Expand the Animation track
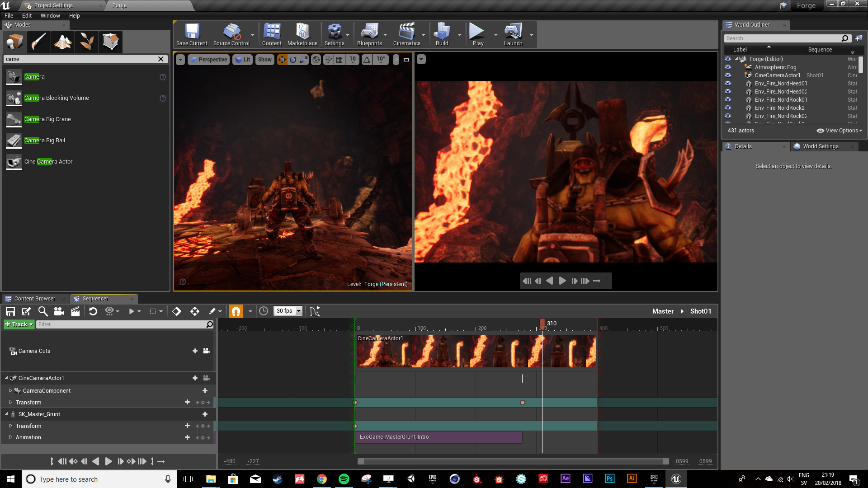 click(x=10, y=437)
